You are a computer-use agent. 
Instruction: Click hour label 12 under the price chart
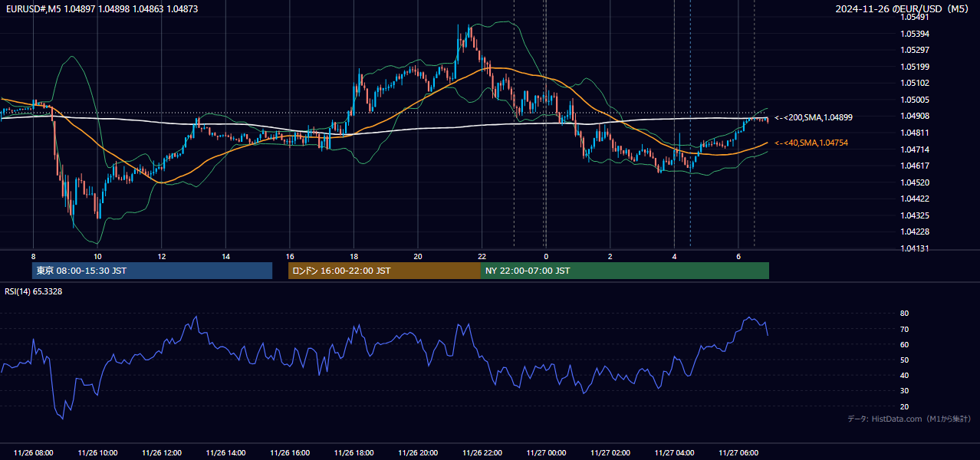tap(161, 256)
